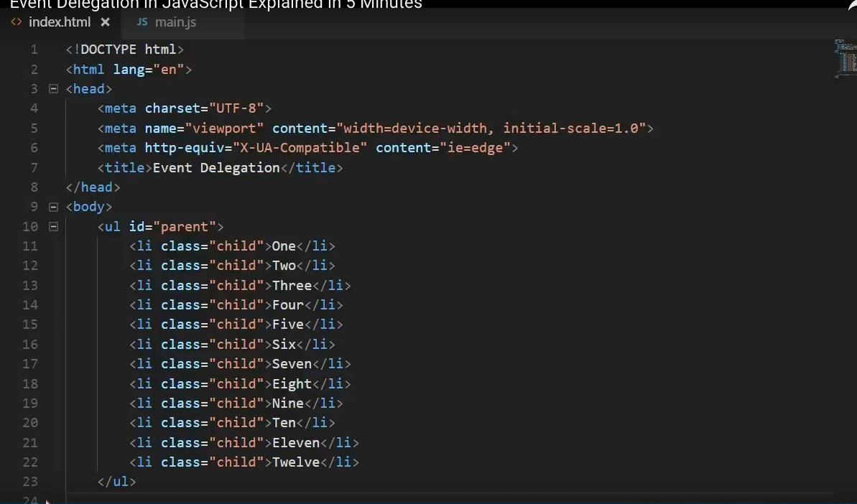Screen dimensions: 857x504
Task: Click the list item text Four
Action: 287,305
